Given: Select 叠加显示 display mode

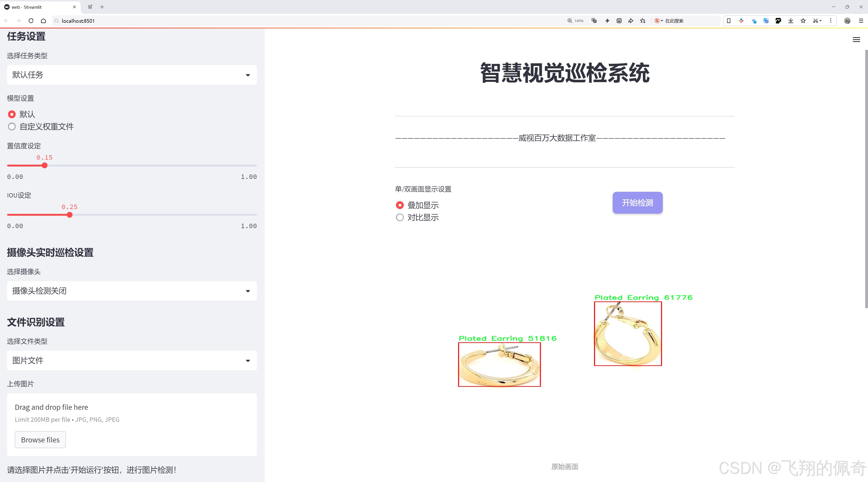Looking at the screenshot, I should tap(400, 205).
